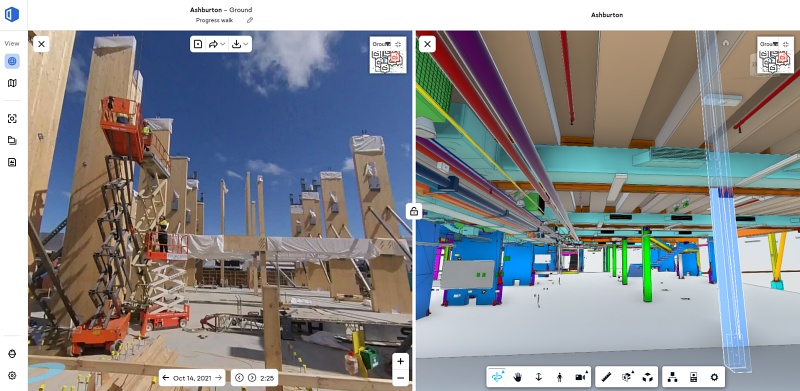
Task: Edit the Progress walk name
Action: (x=250, y=20)
